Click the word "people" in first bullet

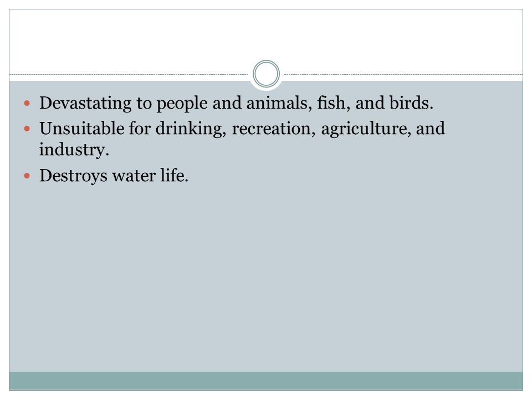(x=182, y=104)
